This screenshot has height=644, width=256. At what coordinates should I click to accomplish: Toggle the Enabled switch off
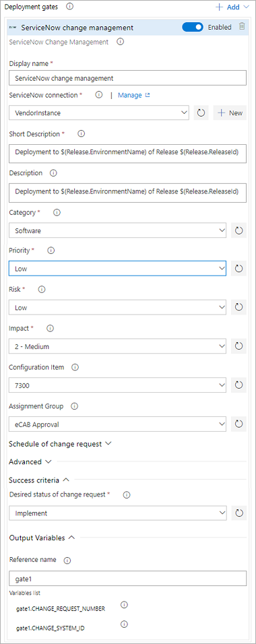point(193,27)
